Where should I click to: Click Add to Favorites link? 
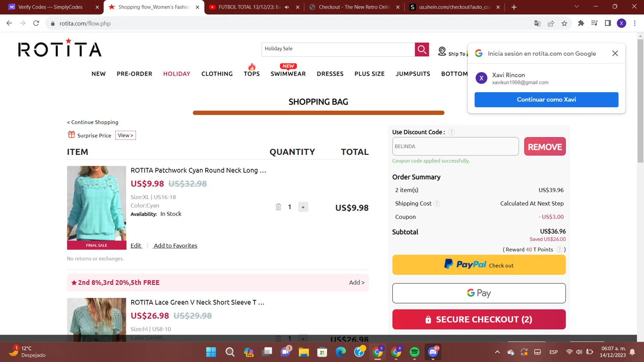pos(176,246)
